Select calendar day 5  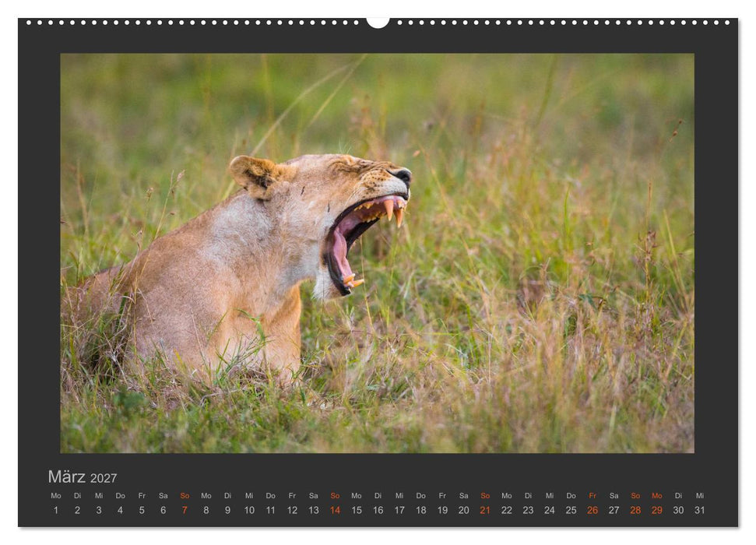click(142, 510)
